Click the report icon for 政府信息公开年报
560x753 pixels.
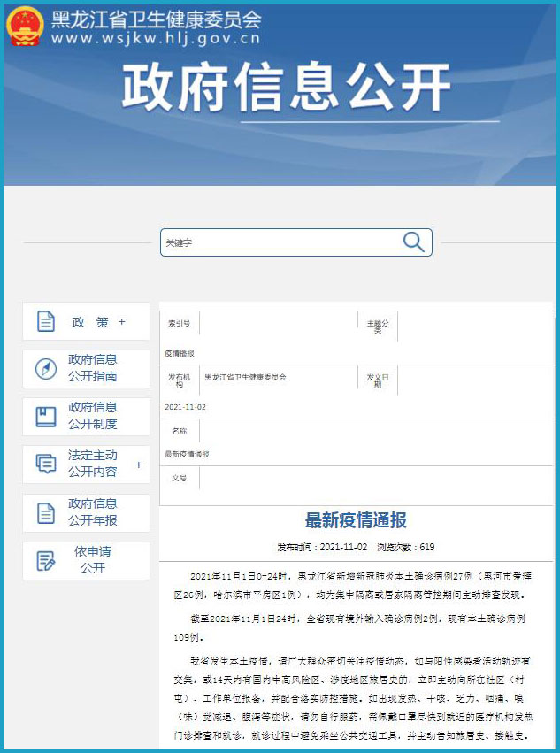(46, 512)
